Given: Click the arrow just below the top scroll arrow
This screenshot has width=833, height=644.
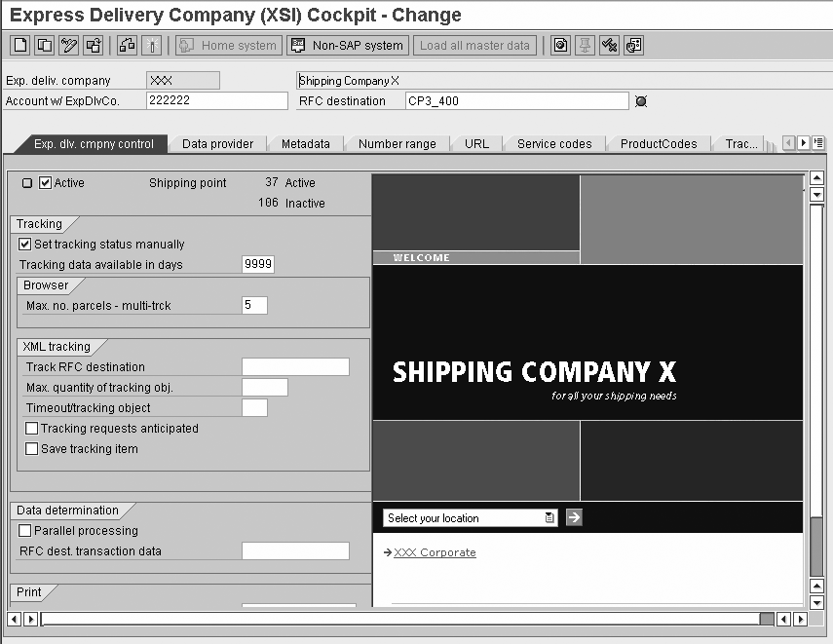Looking at the screenshot, I should (x=817, y=194).
